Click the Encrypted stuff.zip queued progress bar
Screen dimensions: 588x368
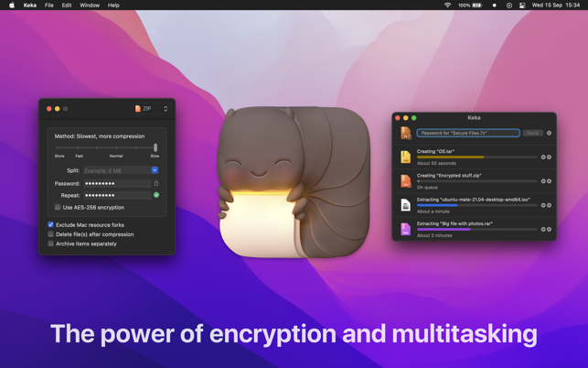(477, 181)
